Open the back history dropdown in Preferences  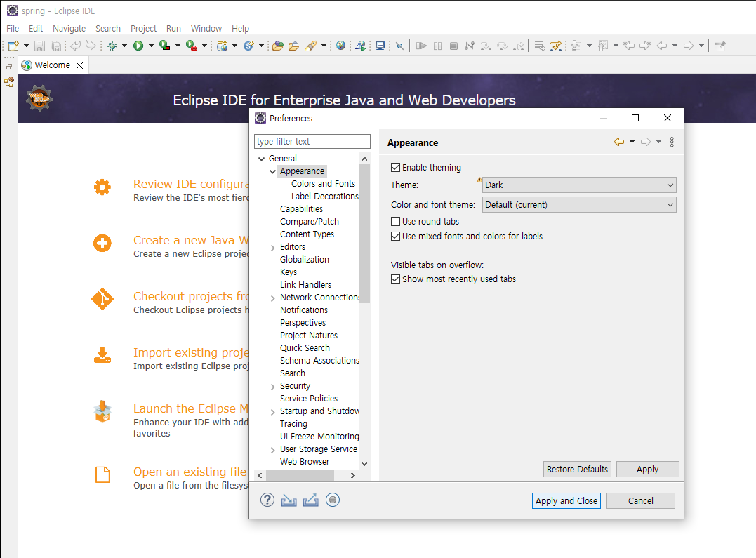click(632, 142)
